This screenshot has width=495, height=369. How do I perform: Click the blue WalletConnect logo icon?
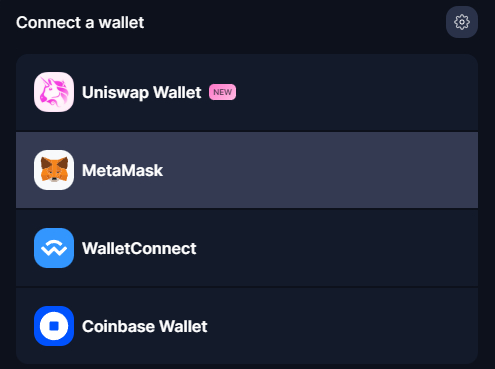click(x=54, y=248)
